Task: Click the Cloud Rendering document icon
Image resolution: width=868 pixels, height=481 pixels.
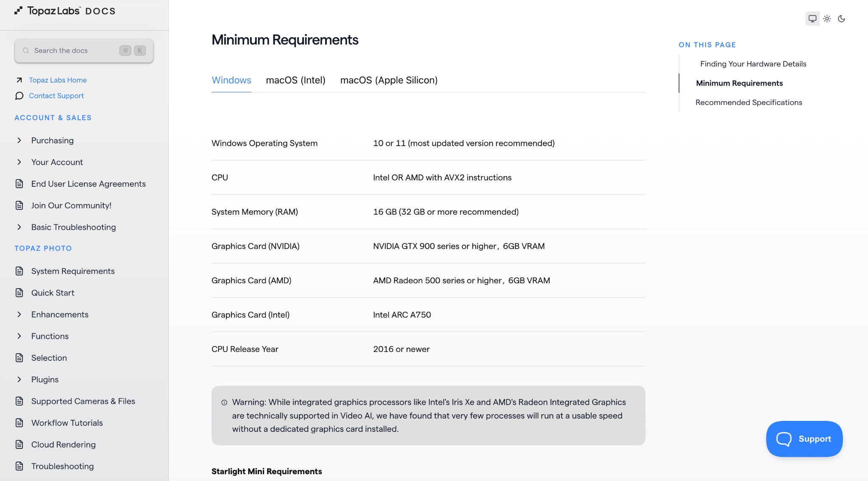Action: pyautogui.click(x=19, y=445)
